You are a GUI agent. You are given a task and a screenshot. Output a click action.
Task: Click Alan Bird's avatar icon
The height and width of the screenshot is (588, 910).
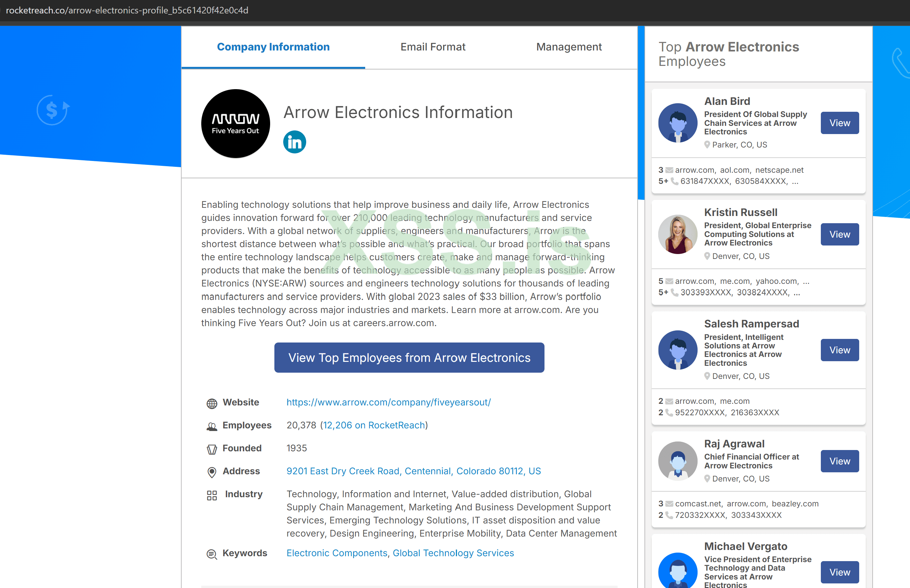tap(678, 123)
